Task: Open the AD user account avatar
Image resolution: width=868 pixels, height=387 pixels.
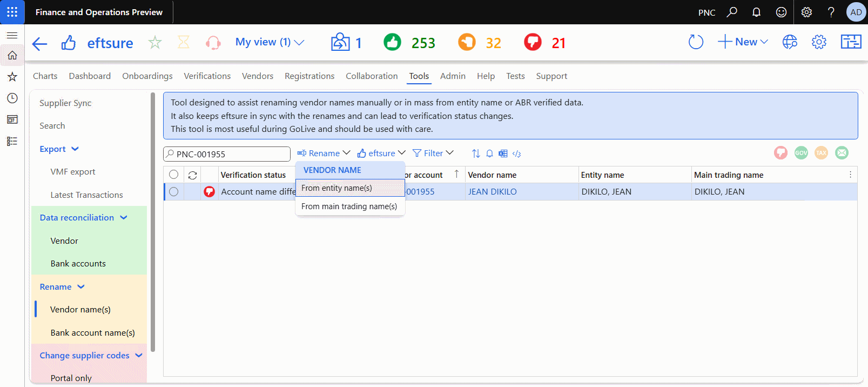Action: pos(856,12)
